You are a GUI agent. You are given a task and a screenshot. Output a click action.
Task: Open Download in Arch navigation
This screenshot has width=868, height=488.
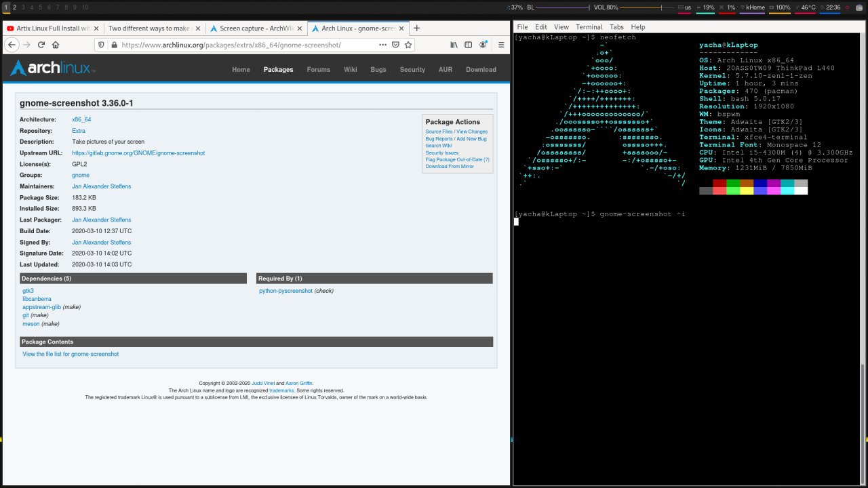click(x=481, y=69)
